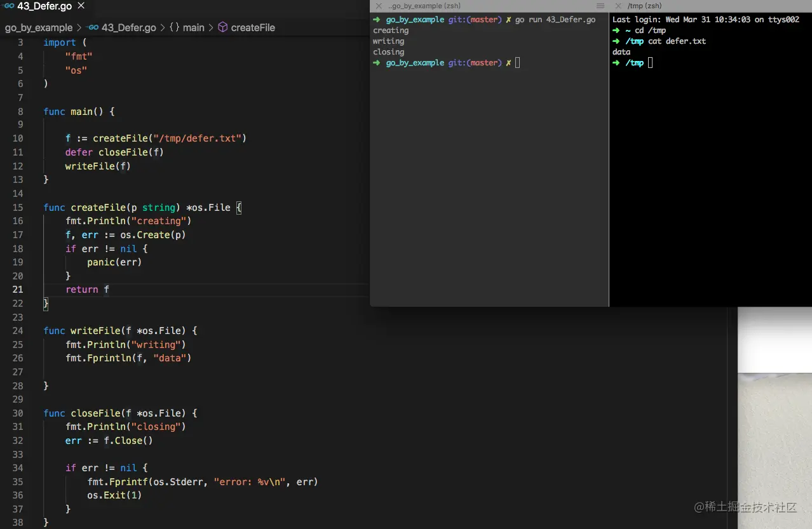Screen dimensions: 812x529
Task: Click "closing" string on line 31
Action: (156, 427)
